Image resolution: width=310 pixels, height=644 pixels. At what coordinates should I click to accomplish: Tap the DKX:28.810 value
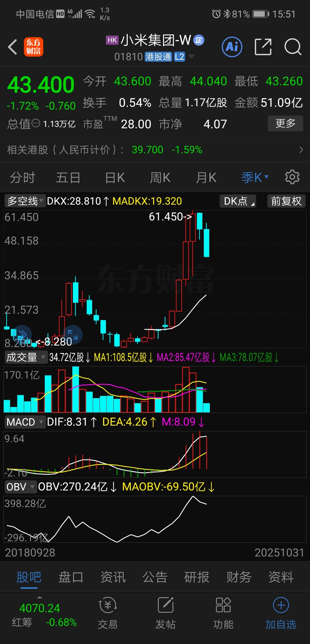[77, 201]
